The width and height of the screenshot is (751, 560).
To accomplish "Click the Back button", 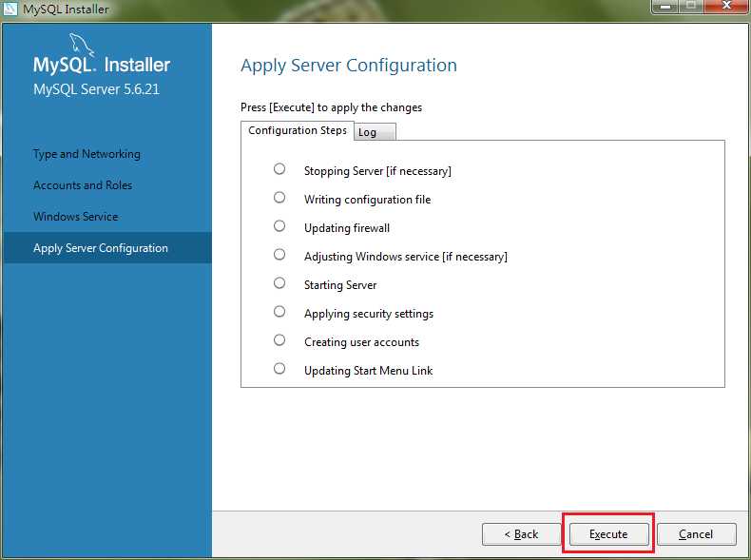I will (521, 534).
